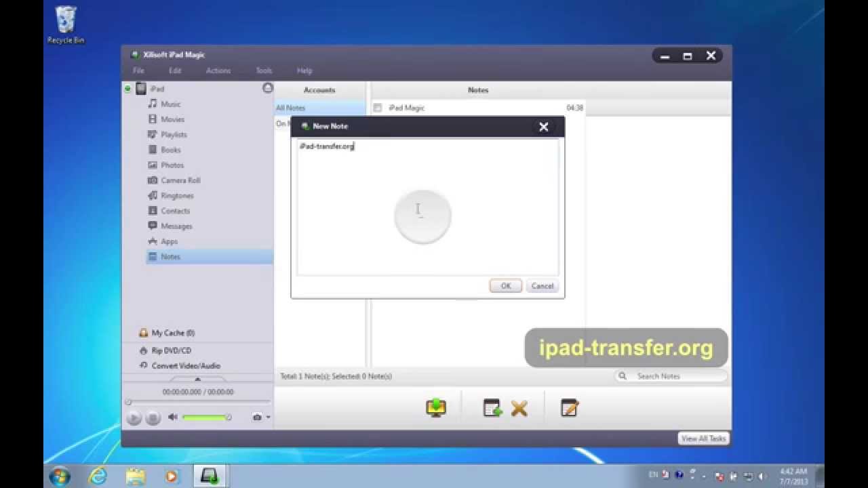The width and height of the screenshot is (868, 488).
Task: Open the snapshot dropdown arrow
Action: [269, 418]
